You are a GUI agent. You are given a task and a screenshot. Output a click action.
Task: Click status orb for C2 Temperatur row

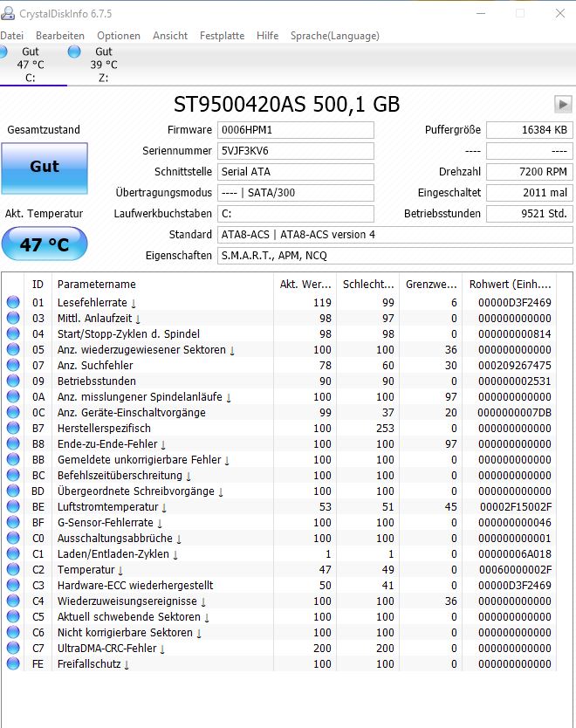pos(13,569)
